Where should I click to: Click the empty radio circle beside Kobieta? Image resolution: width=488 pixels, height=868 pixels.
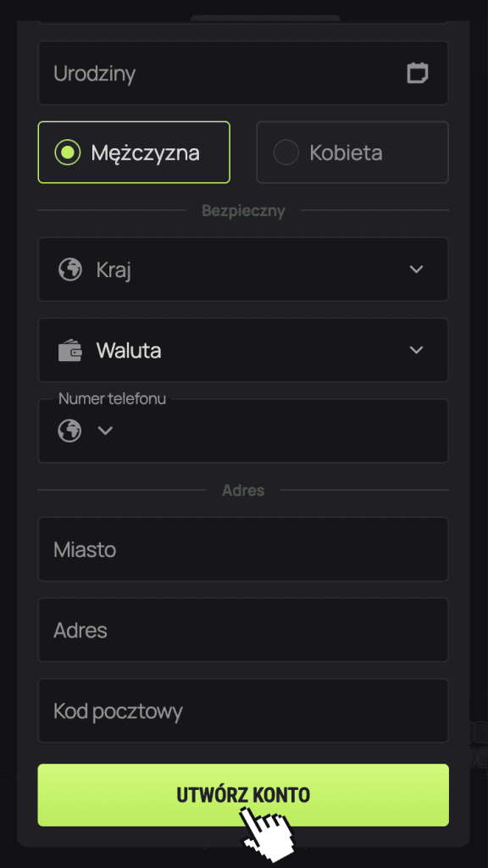(286, 152)
